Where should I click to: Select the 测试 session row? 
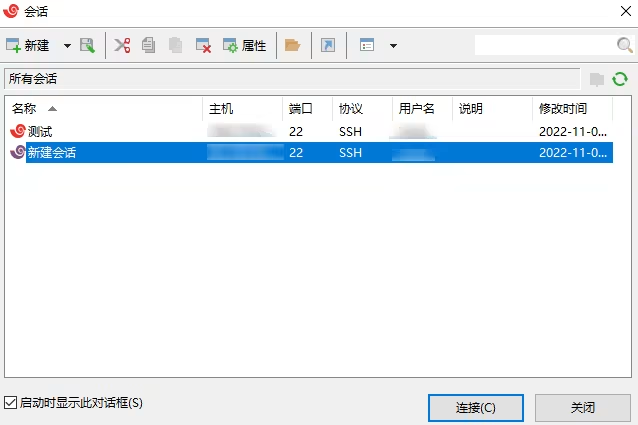tap(309, 131)
